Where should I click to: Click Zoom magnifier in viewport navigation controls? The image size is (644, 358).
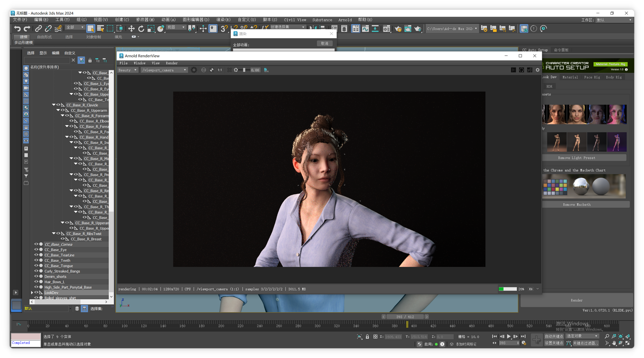point(607,337)
